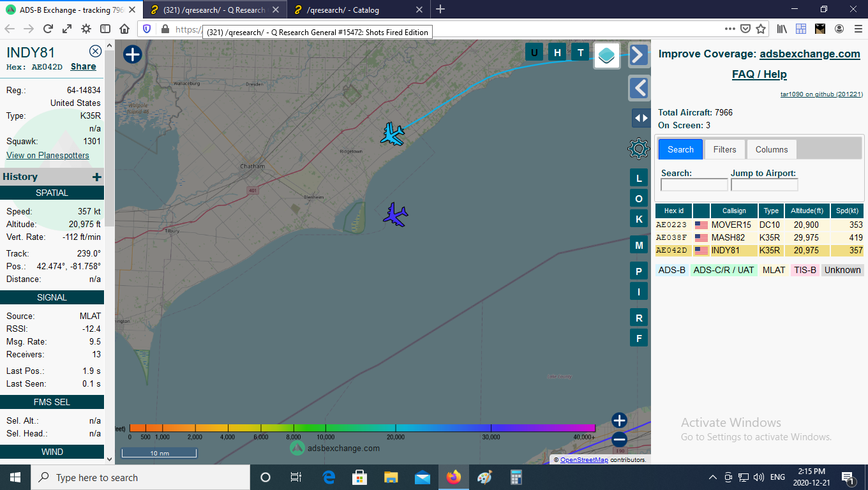Open the FAQ / Help link
Screen dimensions: 868x490
(759, 74)
